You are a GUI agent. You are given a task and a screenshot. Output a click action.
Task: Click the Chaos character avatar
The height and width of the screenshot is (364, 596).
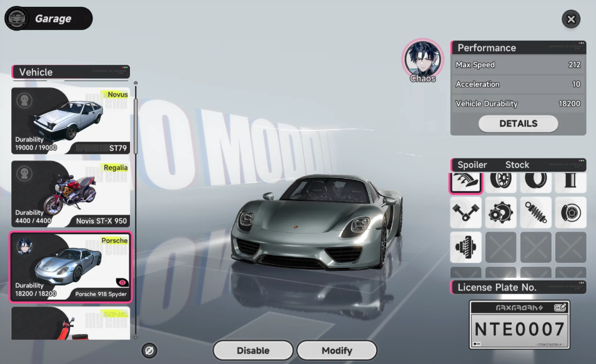(x=423, y=60)
